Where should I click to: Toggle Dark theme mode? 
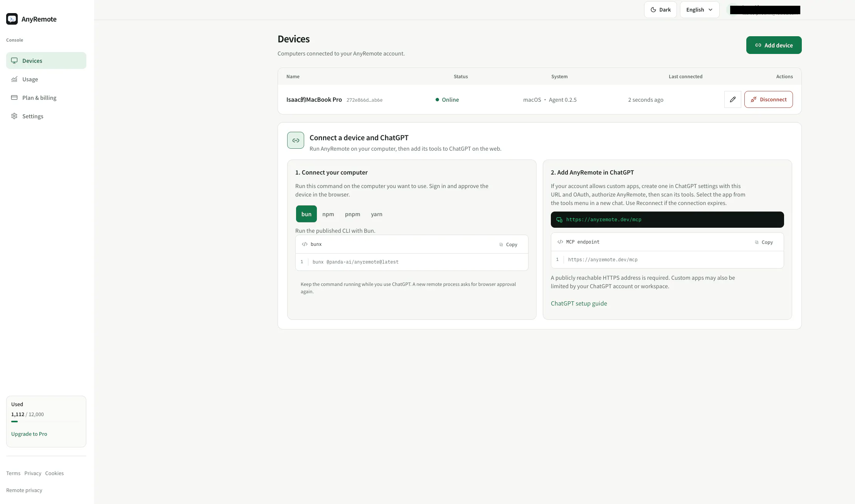(x=660, y=10)
